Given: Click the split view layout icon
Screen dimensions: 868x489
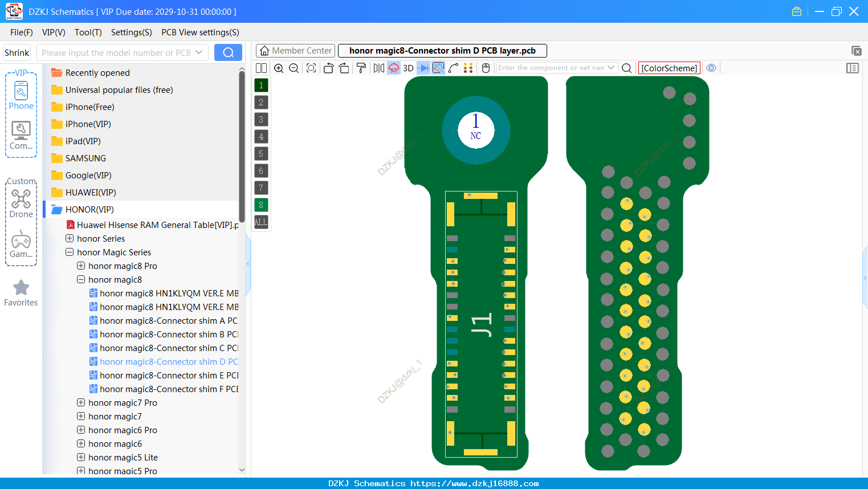Looking at the screenshot, I should (x=262, y=68).
